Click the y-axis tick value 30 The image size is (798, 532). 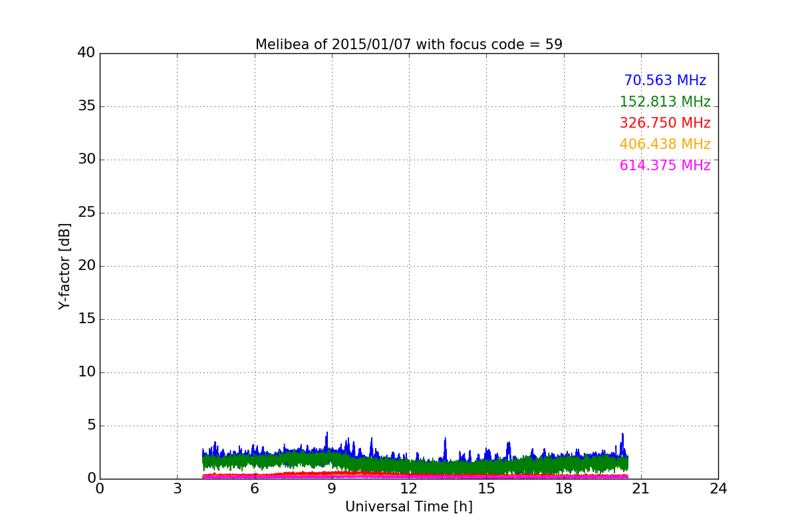(x=86, y=160)
